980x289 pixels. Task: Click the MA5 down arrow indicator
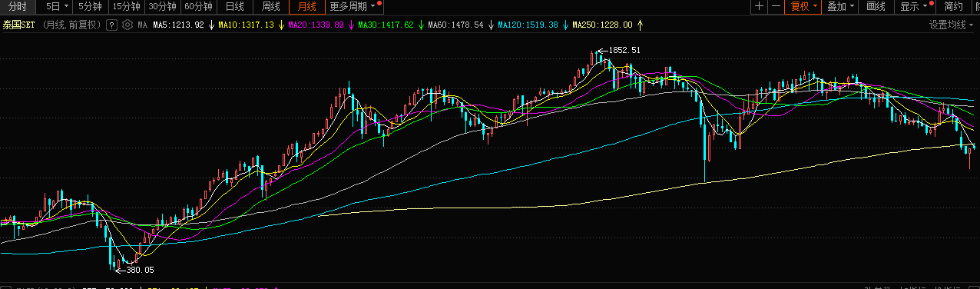(211, 25)
